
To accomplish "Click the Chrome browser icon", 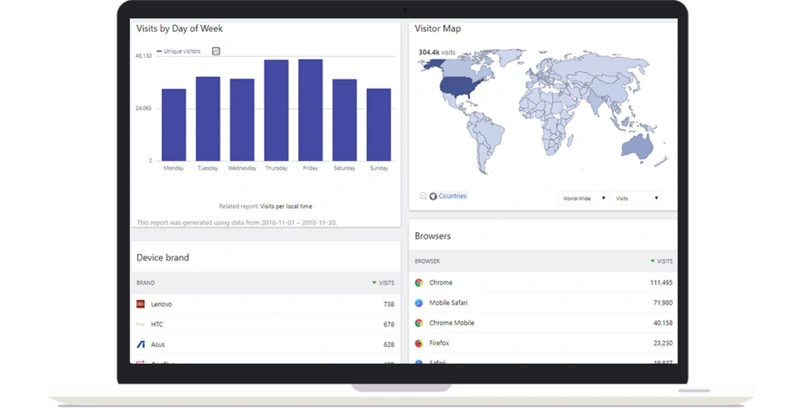I will 419,283.
